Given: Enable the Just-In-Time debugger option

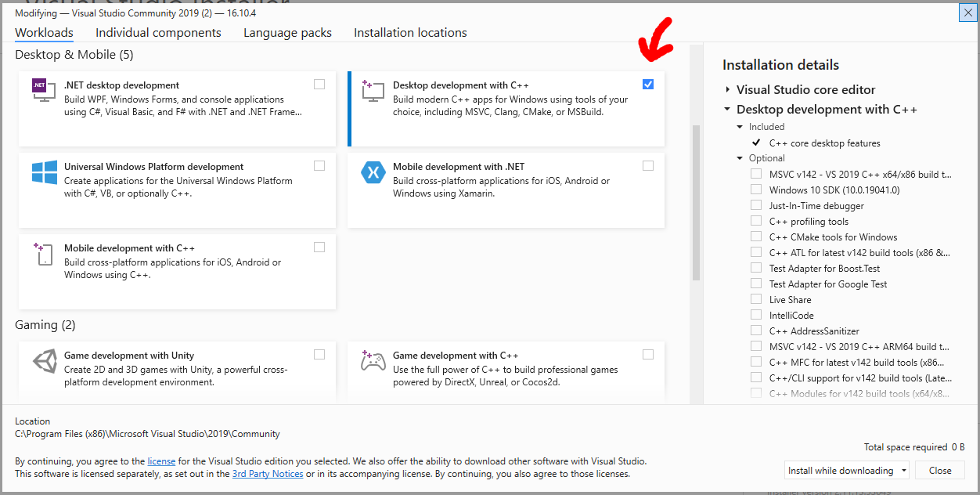Looking at the screenshot, I should 756,205.
